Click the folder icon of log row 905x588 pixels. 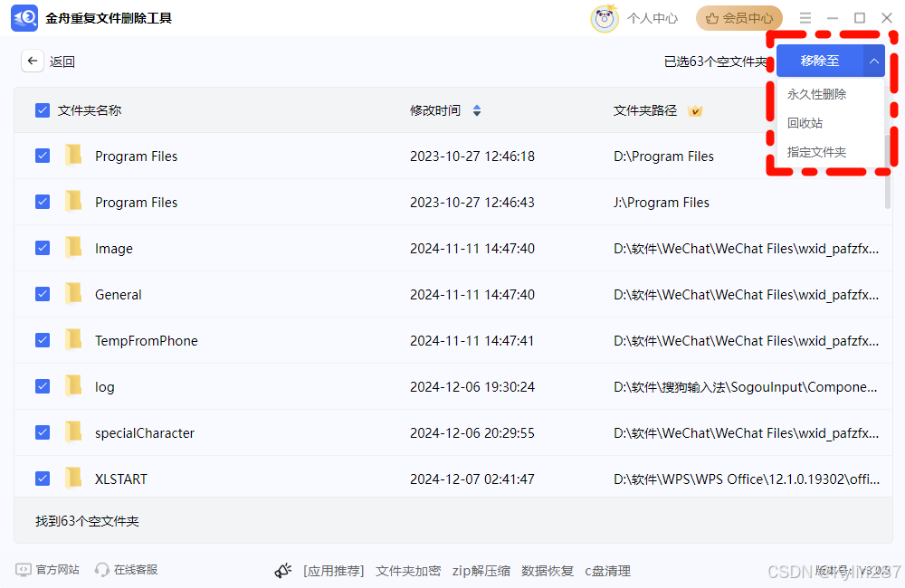click(73, 386)
